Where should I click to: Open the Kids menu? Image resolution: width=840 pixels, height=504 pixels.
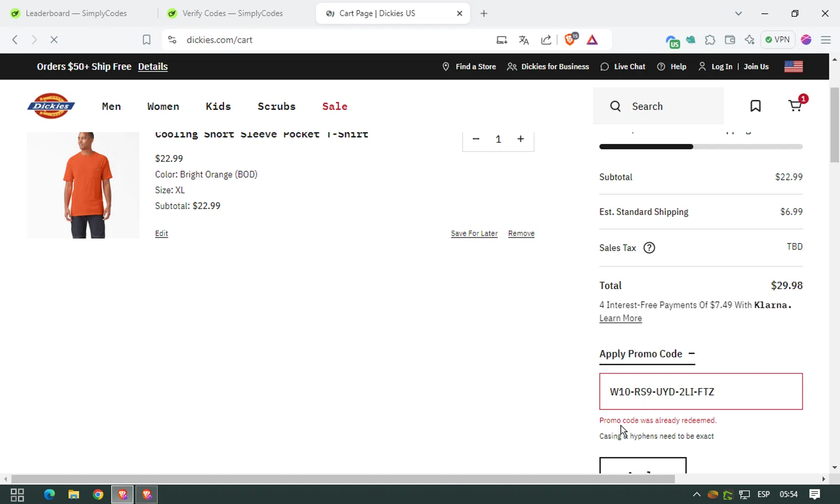pos(218,106)
